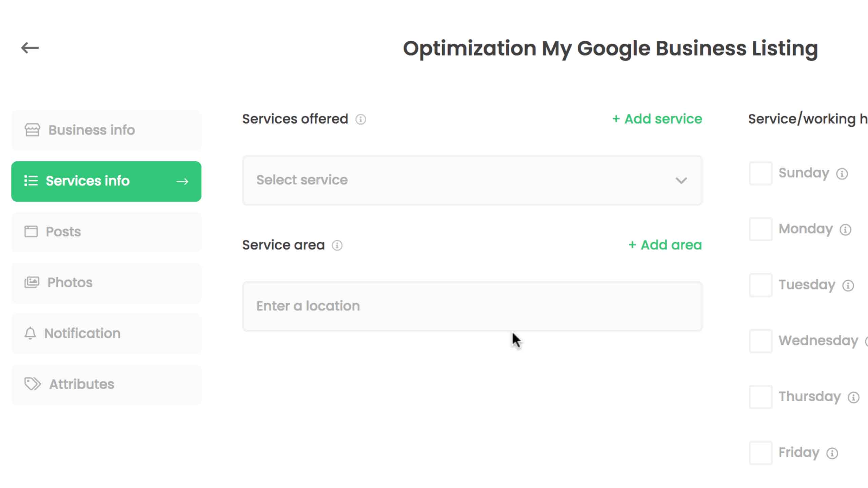Click the + Add service link
The height and width of the screenshot is (488, 868).
657,119
